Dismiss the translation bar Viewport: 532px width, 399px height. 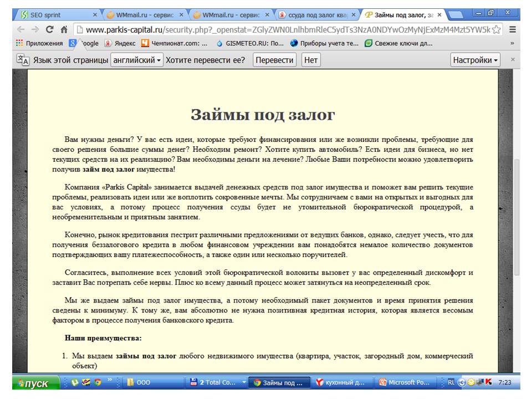pos(513,59)
